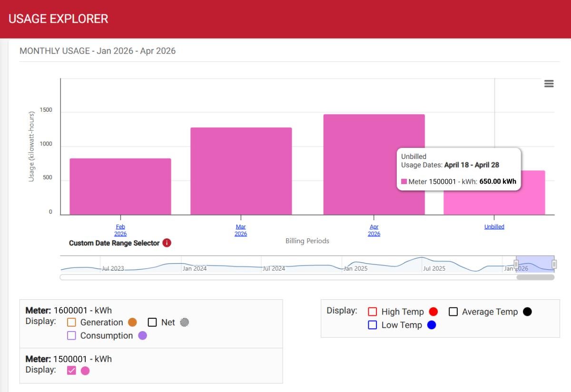
Task: Click the pink Meter 1500001 legend dot
Action: tap(85, 371)
